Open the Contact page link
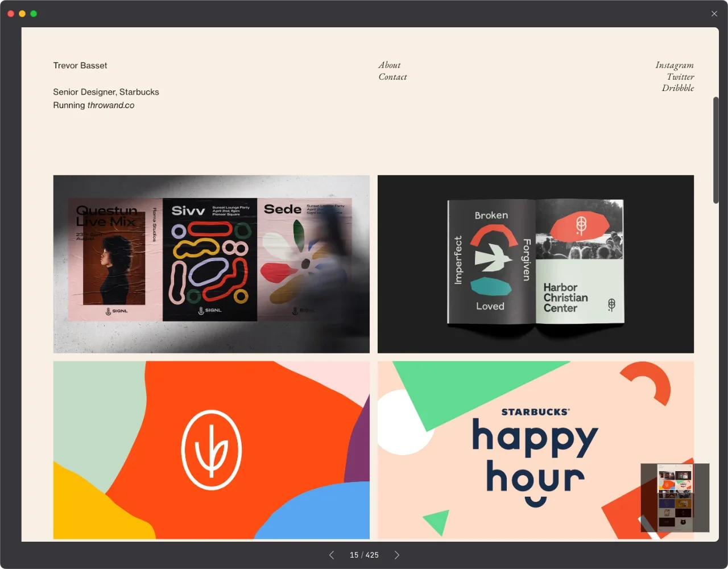The height and width of the screenshot is (569, 728). (392, 77)
